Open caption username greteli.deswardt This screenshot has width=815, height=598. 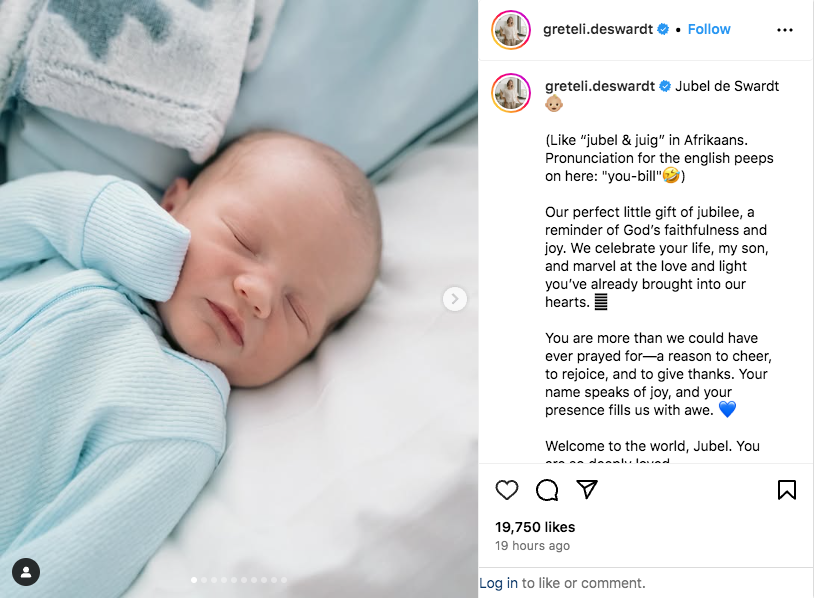pyautogui.click(x=600, y=86)
